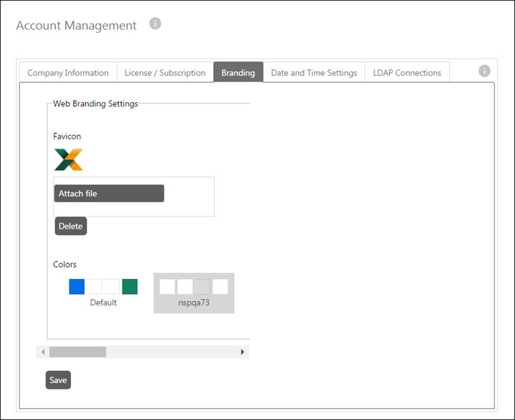Image resolution: width=515 pixels, height=420 pixels.
Task: Delete the current favicon
Action: click(x=71, y=226)
